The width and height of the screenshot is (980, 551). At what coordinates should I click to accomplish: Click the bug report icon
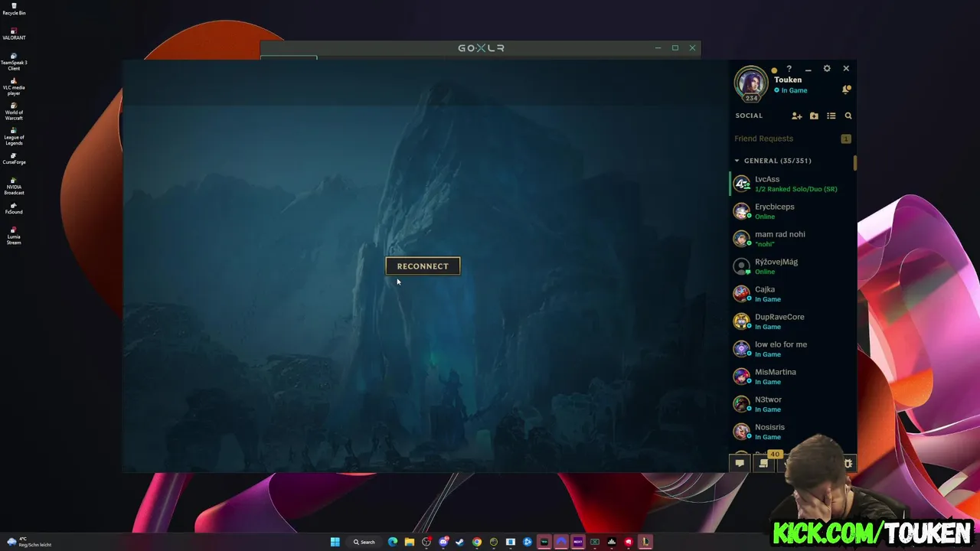tap(848, 463)
